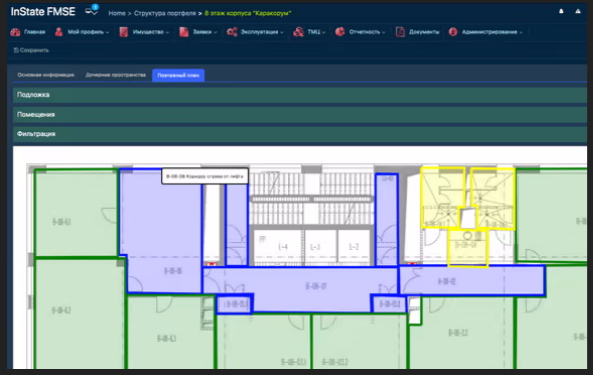Open the Имущество dropdown menu

pos(144,32)
